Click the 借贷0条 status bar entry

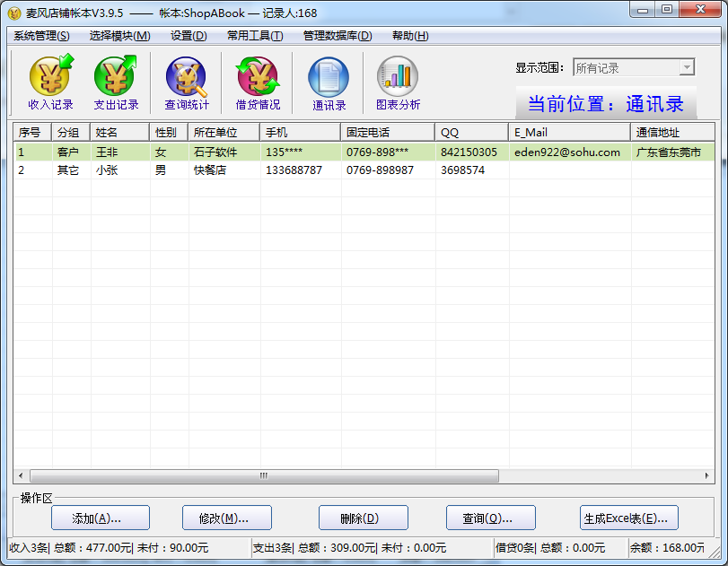pyautogui.click(x=560, y=548)
